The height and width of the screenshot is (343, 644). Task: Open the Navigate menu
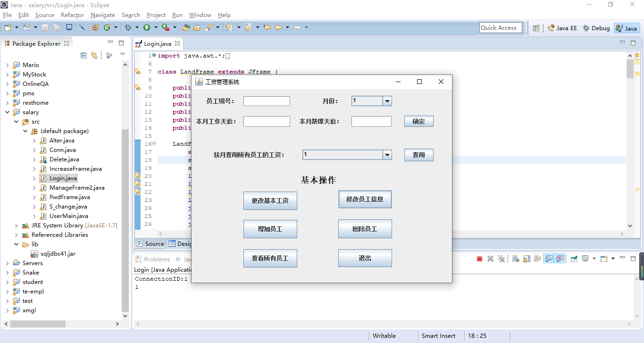tap(103, 15)
